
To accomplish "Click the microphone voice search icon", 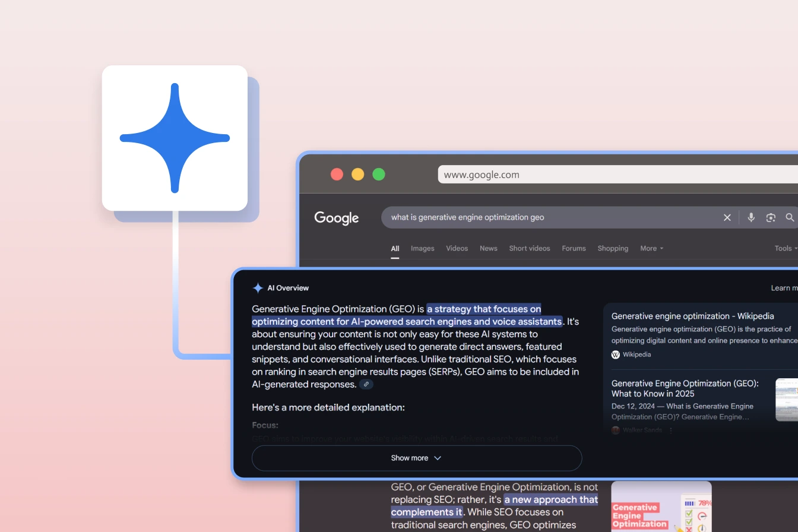I will [751, 217].
